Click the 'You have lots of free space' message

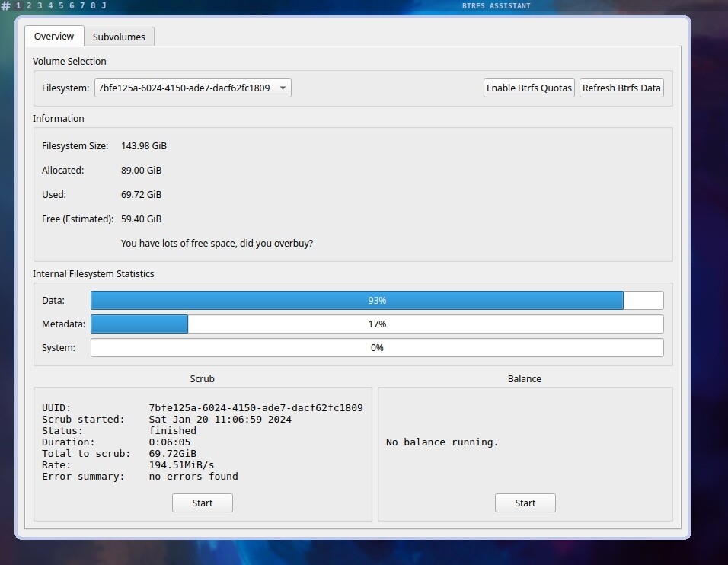(x=217, y=243)
